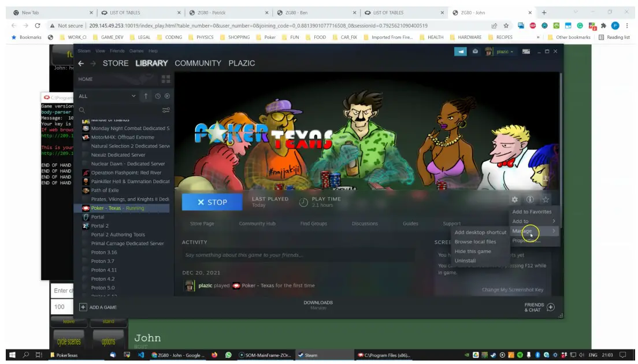Click the game info circle icon
This screenshot has width=638, height=364.
coord(530,200)
